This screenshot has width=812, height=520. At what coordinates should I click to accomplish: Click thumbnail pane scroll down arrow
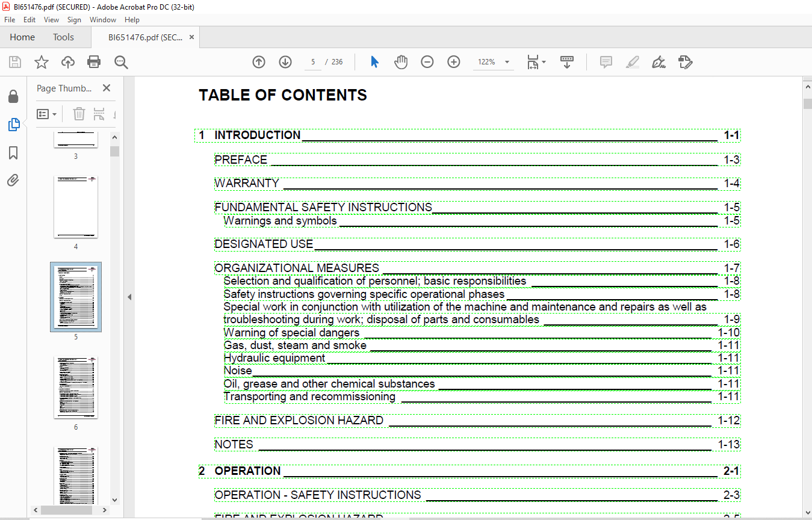114,500
